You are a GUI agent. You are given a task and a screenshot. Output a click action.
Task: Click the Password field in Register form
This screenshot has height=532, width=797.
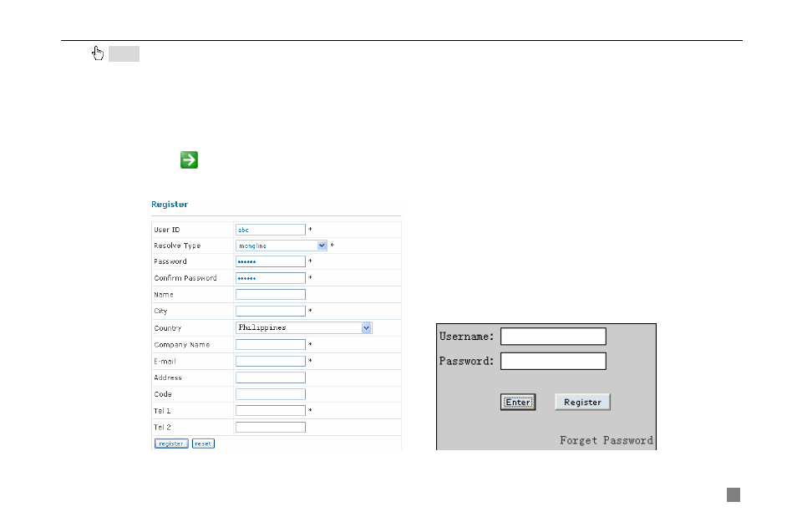(271, 261)
